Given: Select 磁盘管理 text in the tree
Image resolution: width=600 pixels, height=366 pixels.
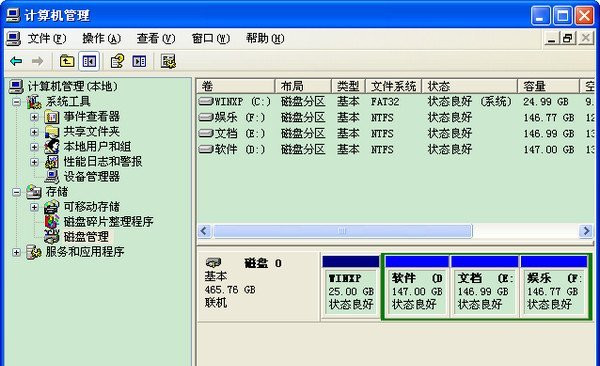Looking at the screenshot, I should click(x=86, y=237).
